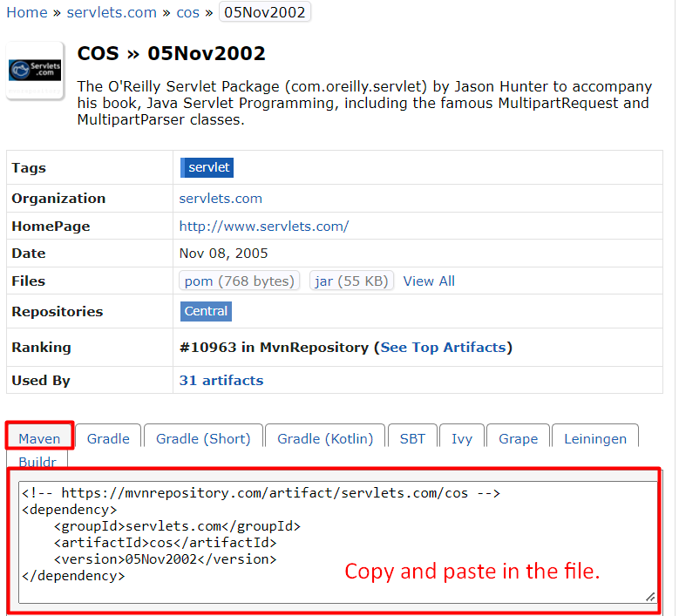Click the servlet tag
This screenshot has width=679, height=616.
click(x=207, y=167)
